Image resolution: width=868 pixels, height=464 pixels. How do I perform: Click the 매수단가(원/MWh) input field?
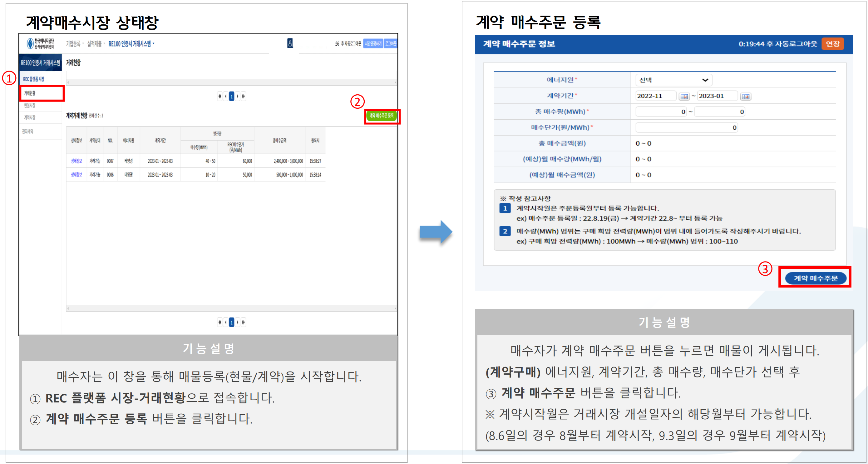point(686,128)
